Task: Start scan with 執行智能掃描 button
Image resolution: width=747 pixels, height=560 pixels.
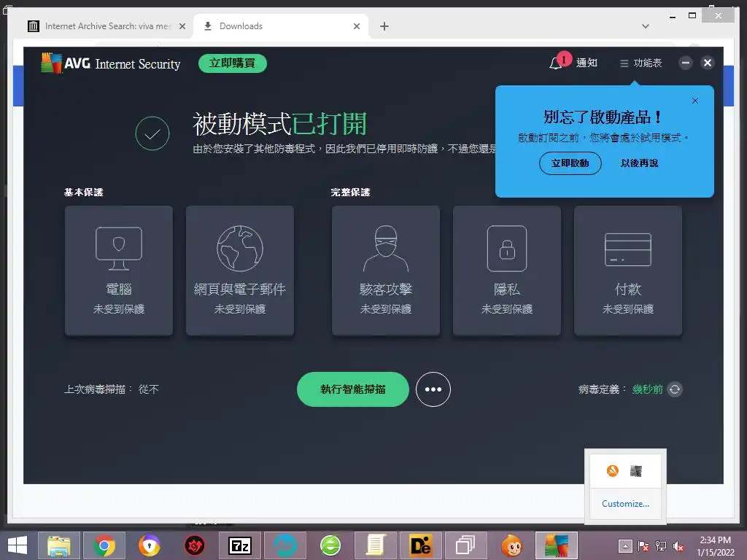Action: tap(353, 389)
